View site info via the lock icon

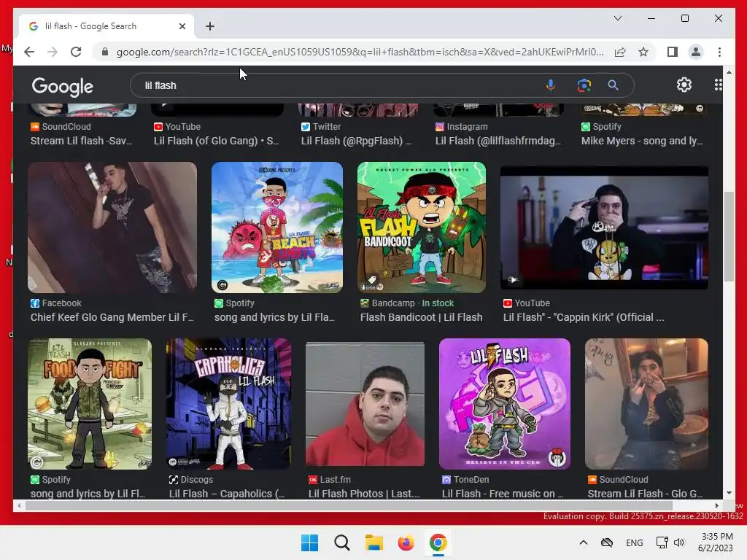pyautogui.click(x=105, y=52)
